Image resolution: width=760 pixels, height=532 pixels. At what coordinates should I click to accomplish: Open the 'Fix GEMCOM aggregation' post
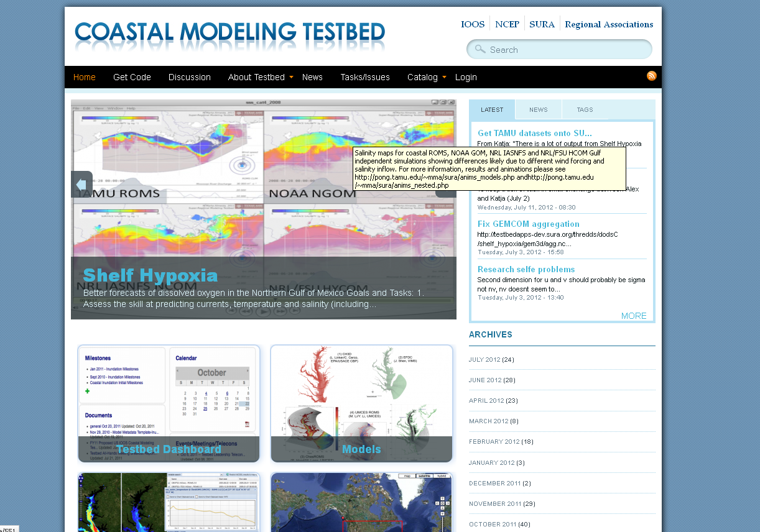click(529, 224)
